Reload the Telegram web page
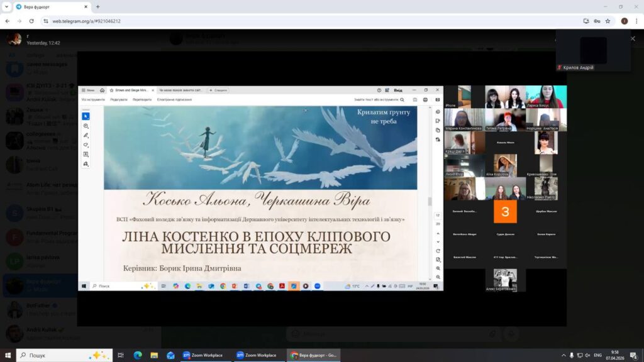 tap(31, 21)
